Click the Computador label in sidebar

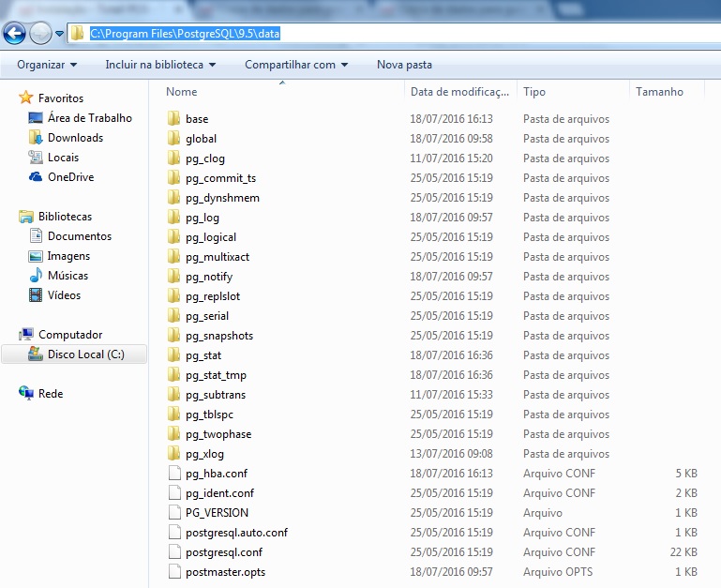[x=70, y=335]
